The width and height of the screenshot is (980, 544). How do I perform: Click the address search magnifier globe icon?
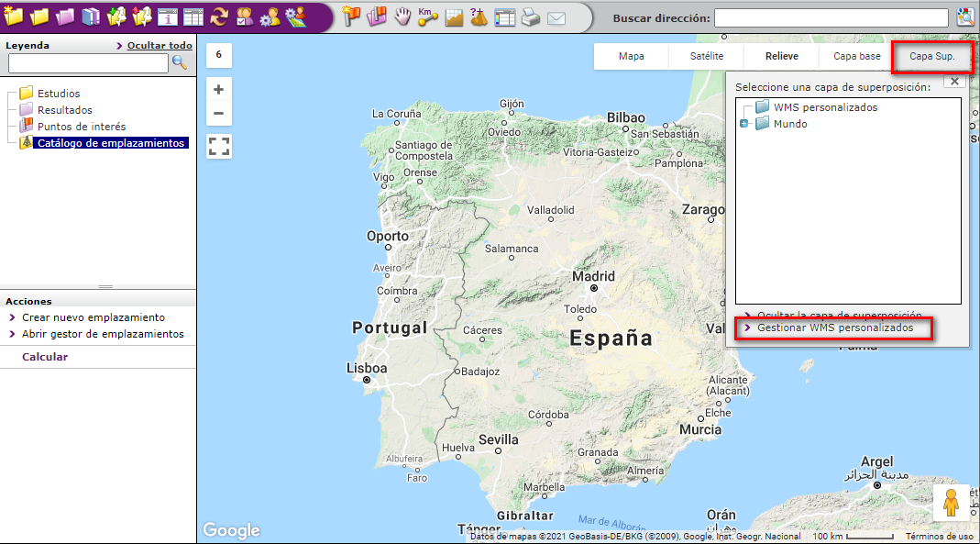tap(966, 17)
